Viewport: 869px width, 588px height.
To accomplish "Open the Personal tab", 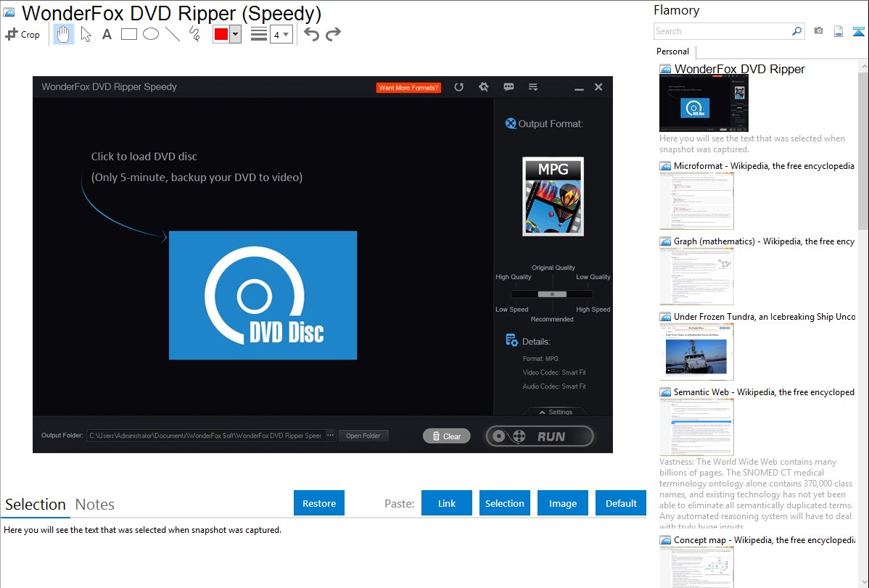I will point(673,51).
